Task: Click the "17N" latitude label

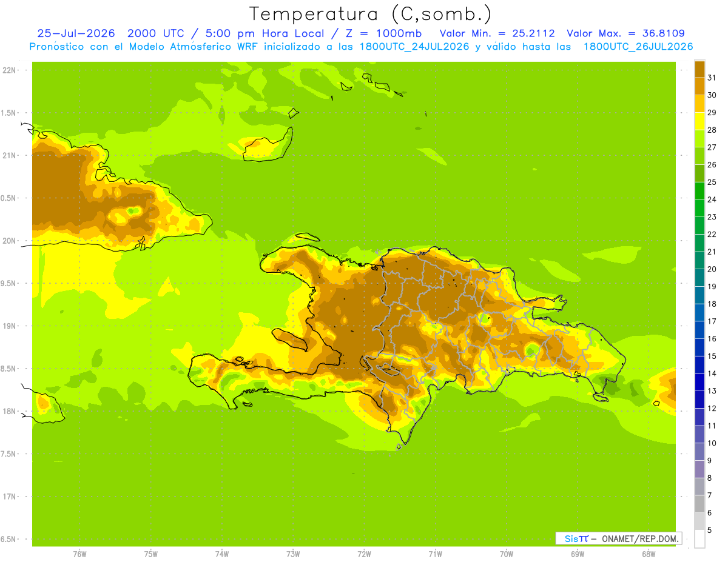Action: pyautogui.click(x=10, y=497)
